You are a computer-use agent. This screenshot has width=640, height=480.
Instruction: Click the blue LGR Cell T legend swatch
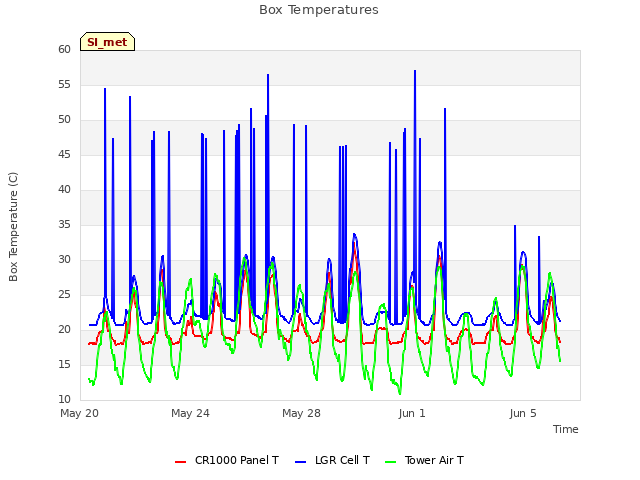[300, 462]
